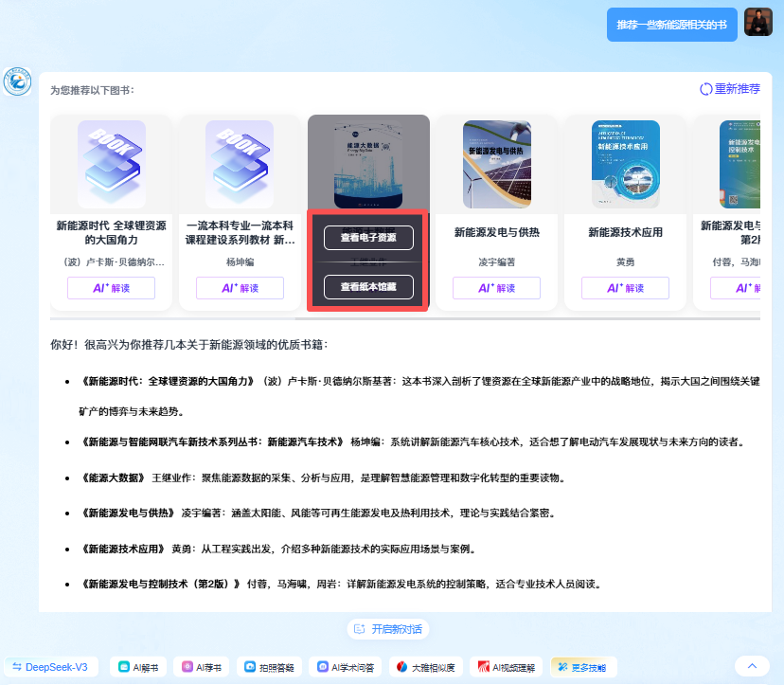784x685 pixels.
Task: Expand the 更多技能 skills list
Action: [579, 667]
